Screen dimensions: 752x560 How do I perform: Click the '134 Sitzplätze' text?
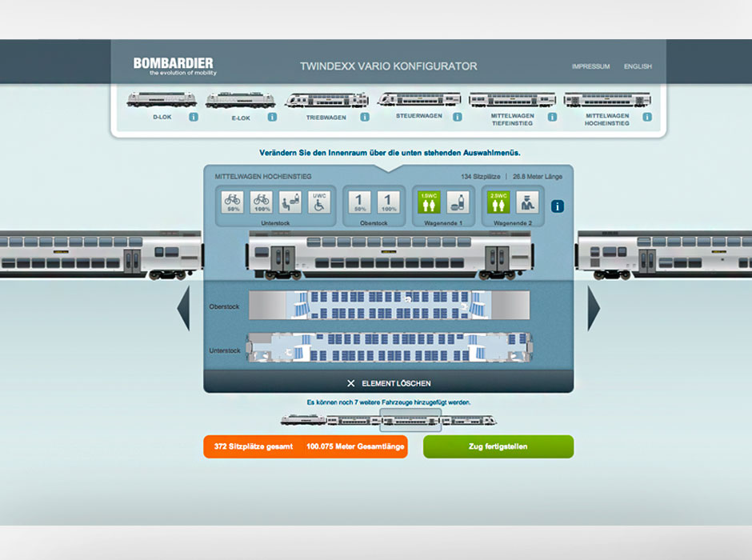[x=481, y=177]
